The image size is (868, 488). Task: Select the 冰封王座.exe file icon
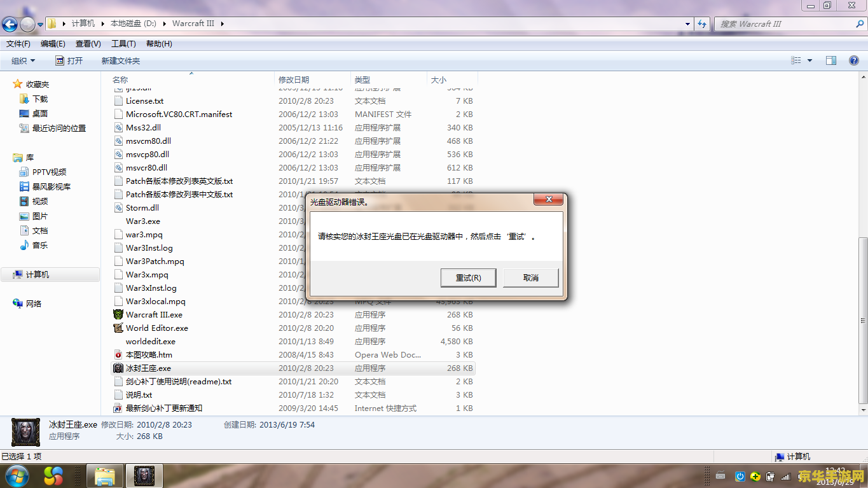(x=118, y=368)
